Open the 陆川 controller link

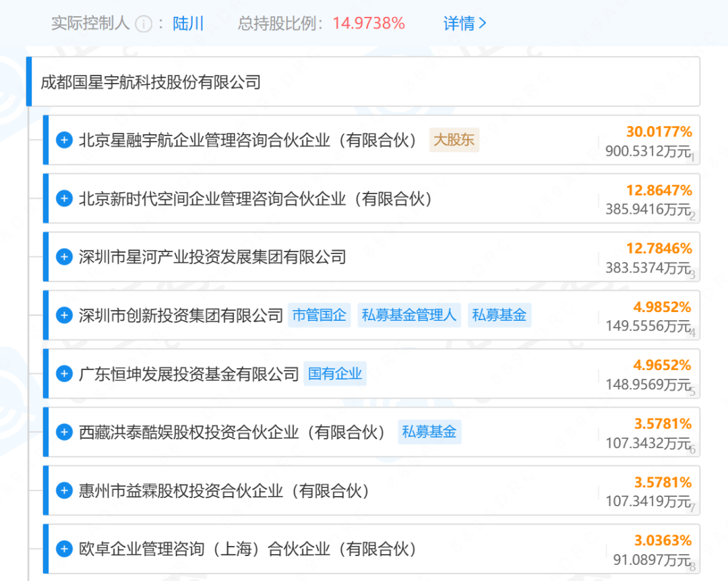188,23
